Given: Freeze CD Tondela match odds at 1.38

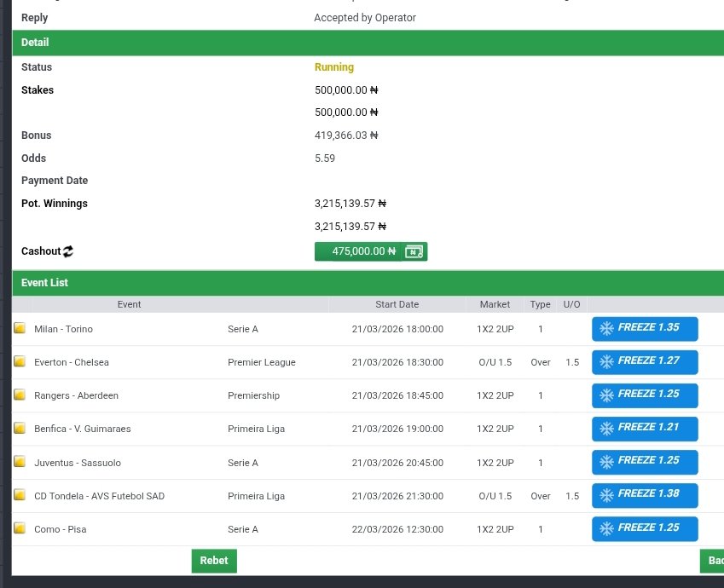Looking at the screenshot, I should [645, 495].
